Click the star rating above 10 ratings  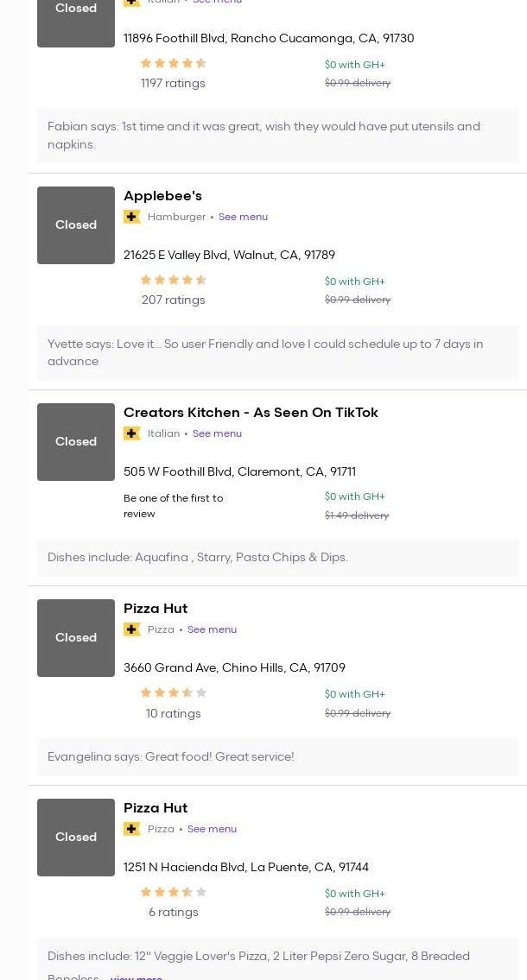pos(173,692)
